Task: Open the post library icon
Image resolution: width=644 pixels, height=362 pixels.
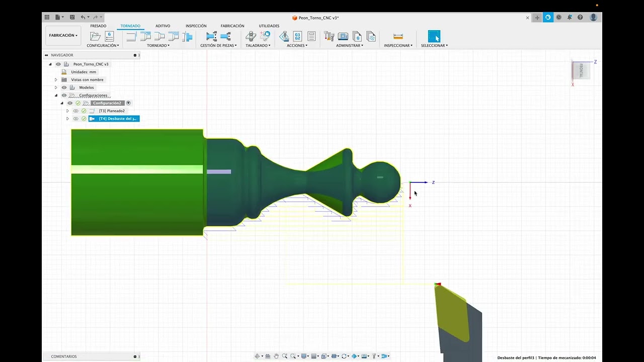Action: click(x=357, y=36)
